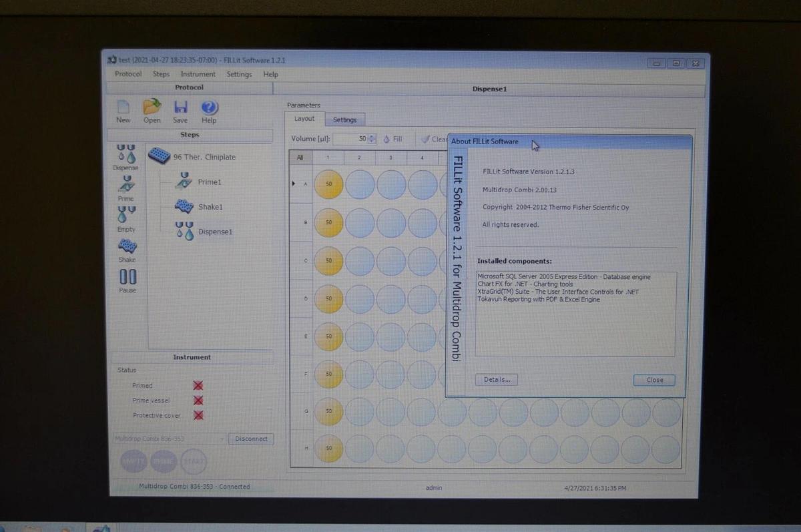This screenshot has width=801, height=532.
Task: Click empty well C3 in the plate
Action: (x=391, y=261)
